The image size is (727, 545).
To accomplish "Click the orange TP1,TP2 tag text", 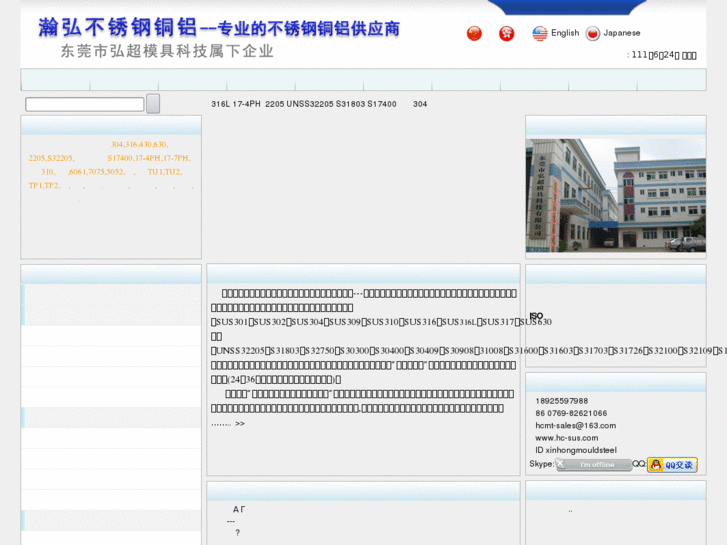I will [x=45, y=186].
